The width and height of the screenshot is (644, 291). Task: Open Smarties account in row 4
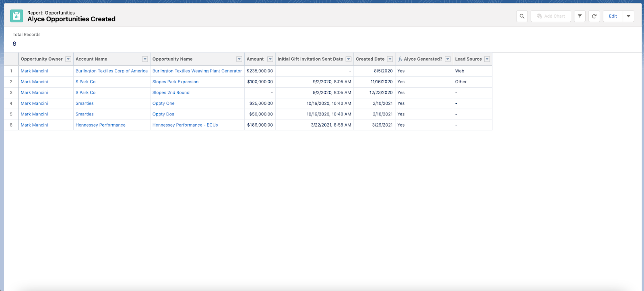click(85, 103)
